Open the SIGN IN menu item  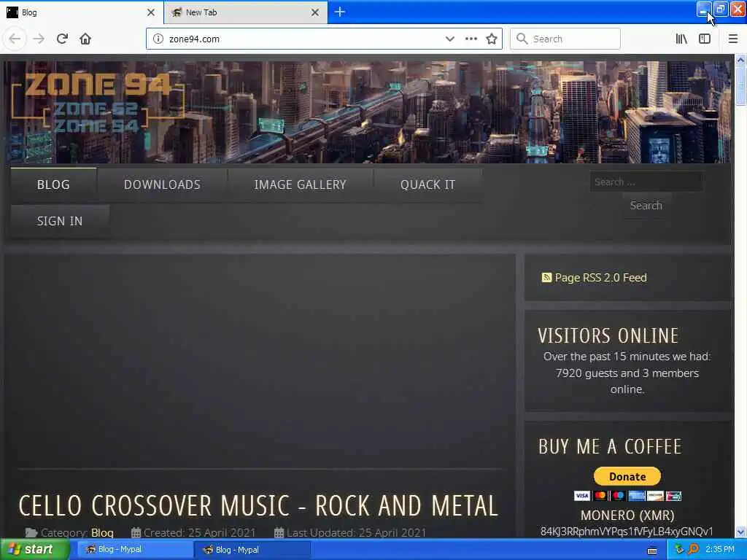pos(60,222)
